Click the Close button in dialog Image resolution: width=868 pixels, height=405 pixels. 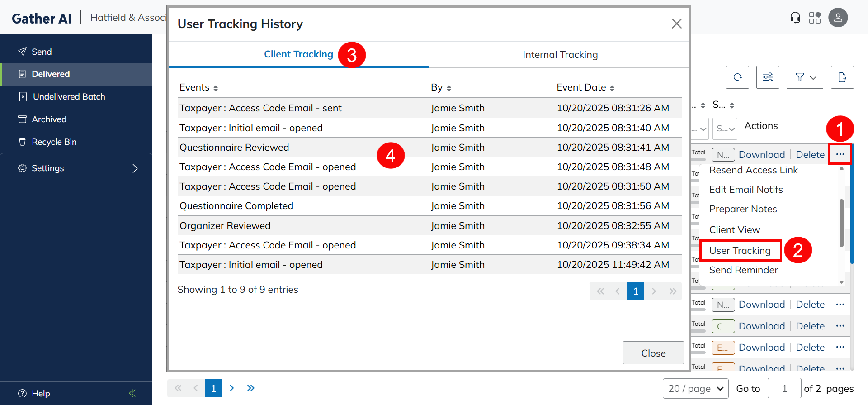tap(653, 353)
